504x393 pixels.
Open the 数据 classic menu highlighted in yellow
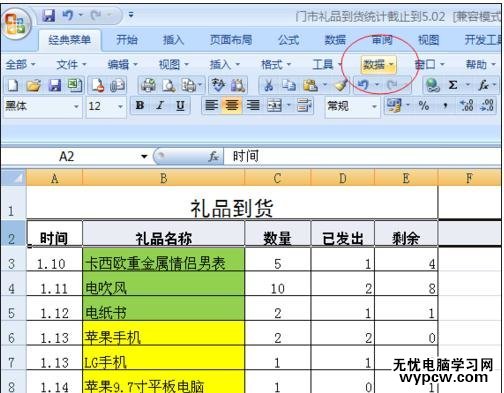pyautogui.click(x=378, y=64)
